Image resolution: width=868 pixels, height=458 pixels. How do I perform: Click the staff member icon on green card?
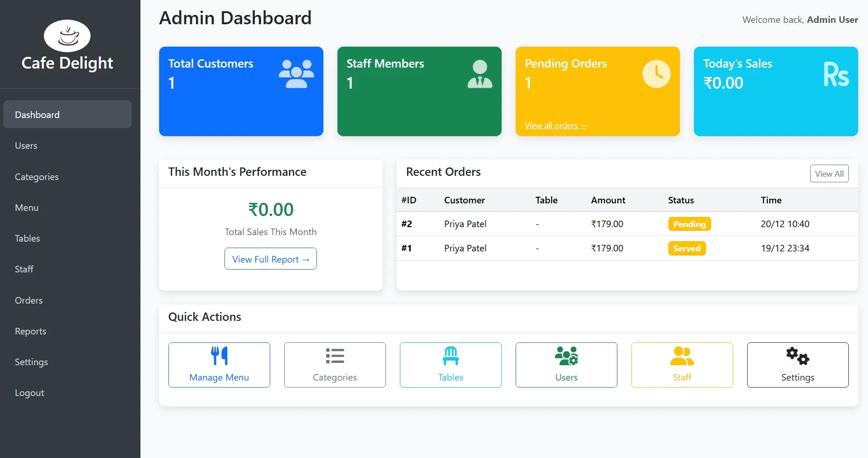(480, 73)
